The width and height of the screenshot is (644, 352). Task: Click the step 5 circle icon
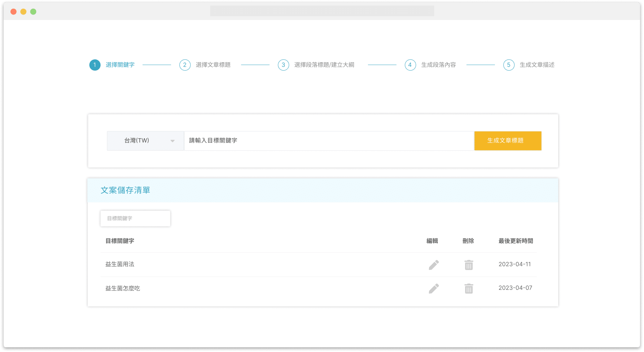tap(509, 65)
